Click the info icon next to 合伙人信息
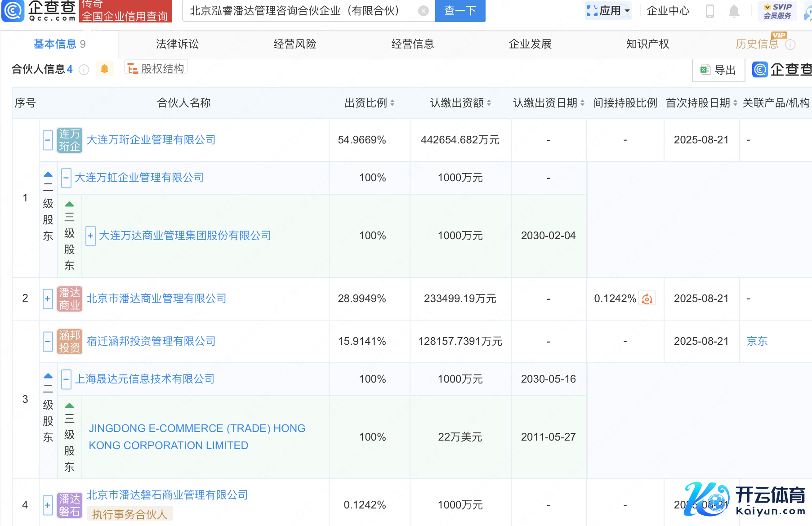This screenshot has width=812, height=526. [x=84, y=69]
